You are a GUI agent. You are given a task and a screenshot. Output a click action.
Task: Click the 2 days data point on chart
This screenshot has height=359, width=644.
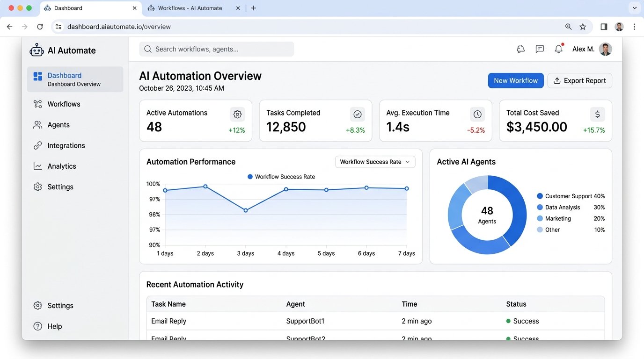point(205,187)
